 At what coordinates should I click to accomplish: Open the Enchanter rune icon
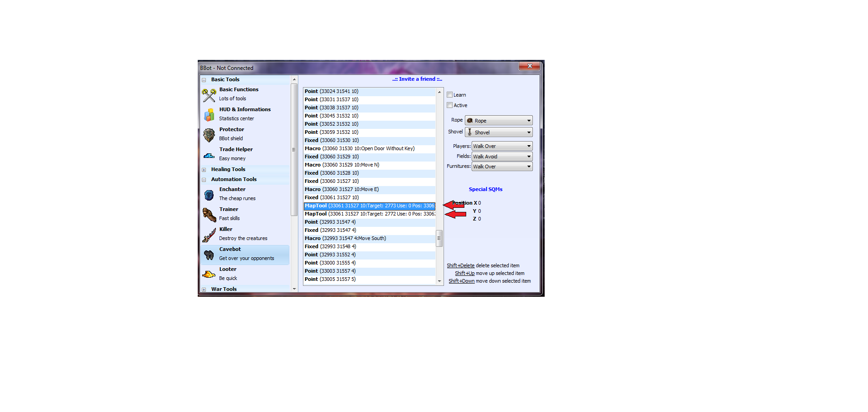point(209,195)
